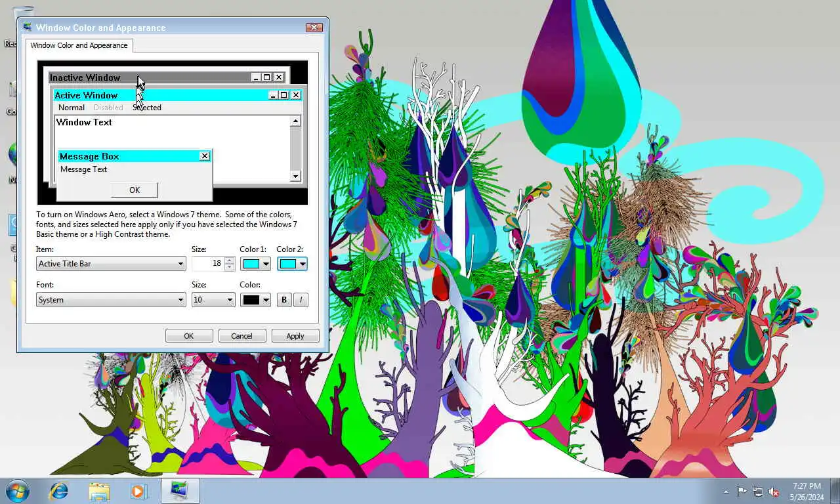Toggle Bold font style button
This screenshot has width=840, height=504.
coord(284,300)
